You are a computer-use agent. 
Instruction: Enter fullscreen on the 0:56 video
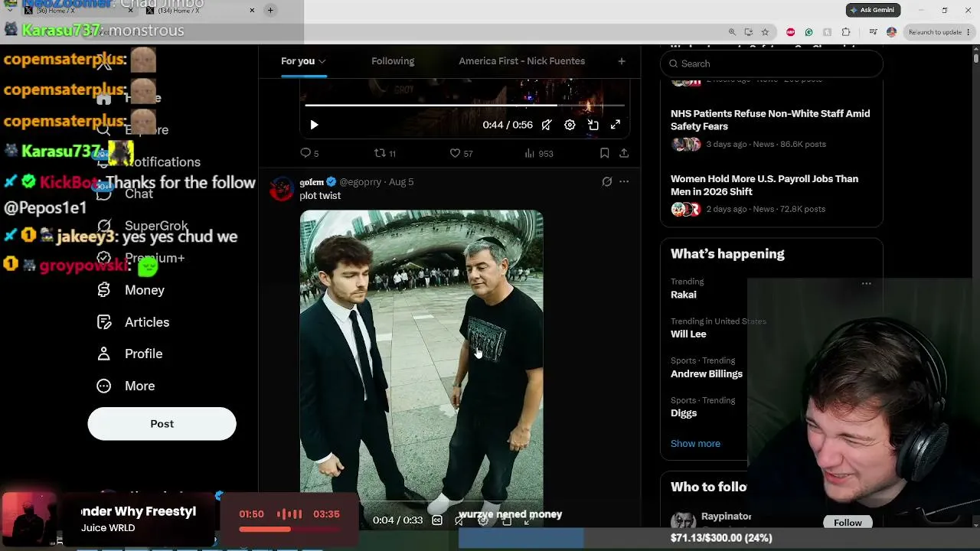(616, 125)
